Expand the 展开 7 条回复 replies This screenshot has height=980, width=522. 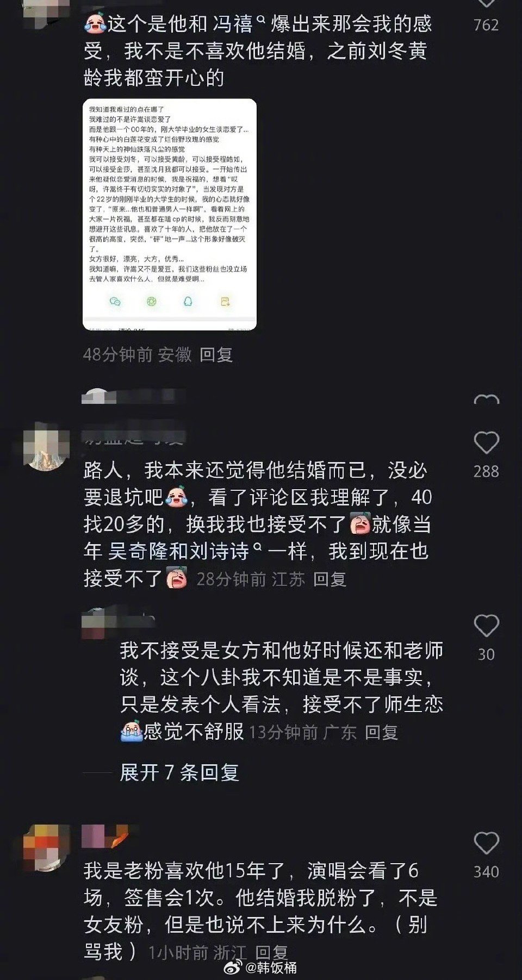(x=179, y=772)
